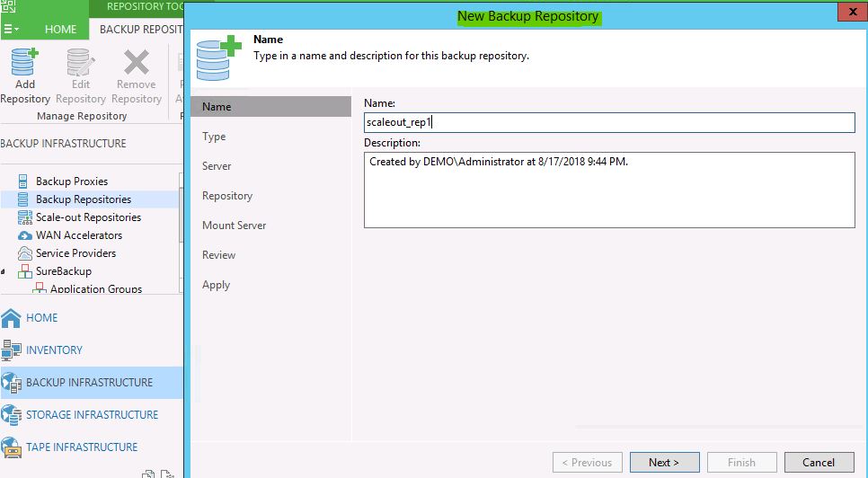Click the Service Providers icon
This screenshot has height=478, width=868.
pos(25,253)
